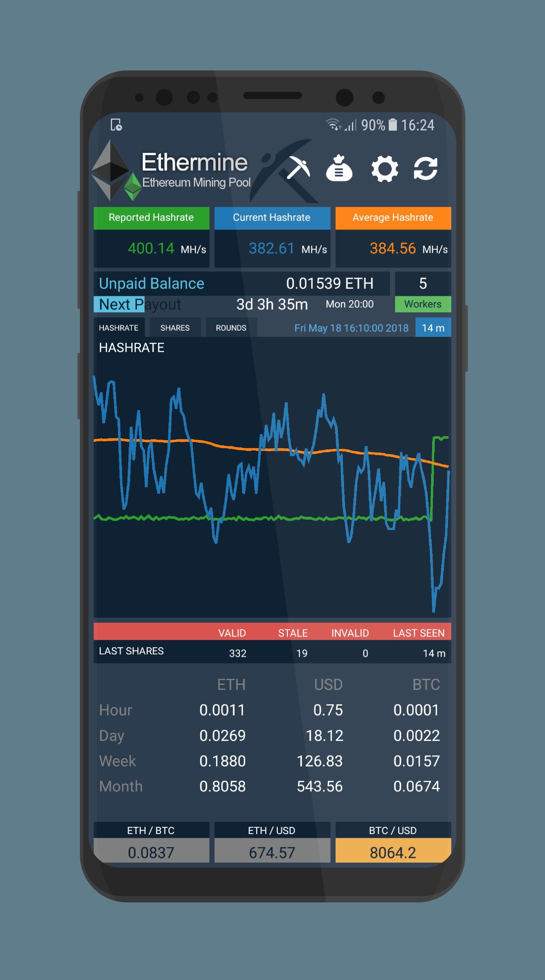Tap the battery status icon
The height and width of the screenshot is (980, 545).
392,124
